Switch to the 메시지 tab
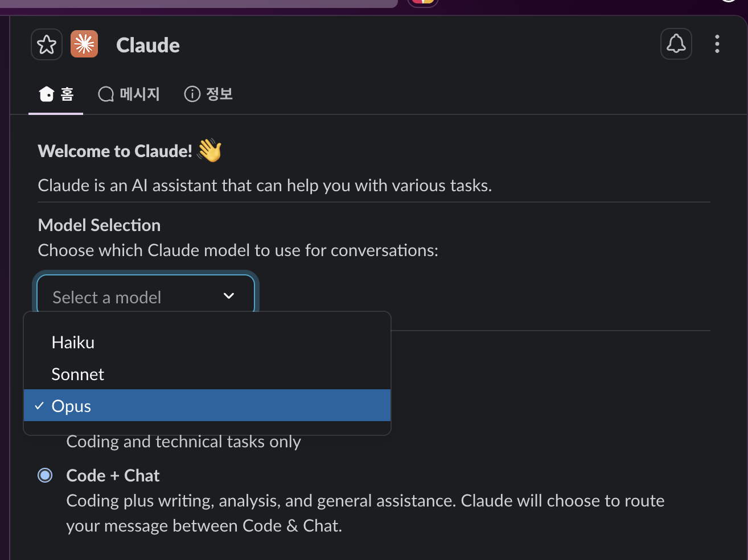This screenshot has width=748, height=560. (x=129, y=94)
